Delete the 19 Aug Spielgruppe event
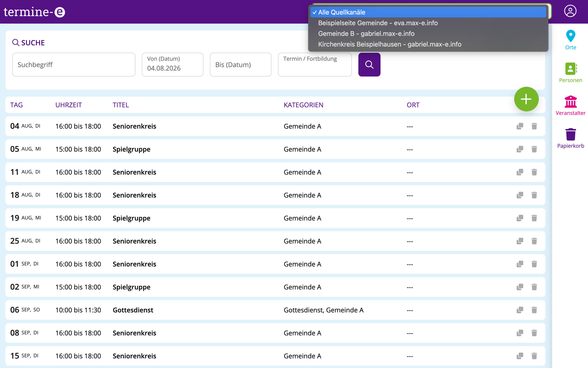Screen dimensions: 588x368 coord(534,218)
